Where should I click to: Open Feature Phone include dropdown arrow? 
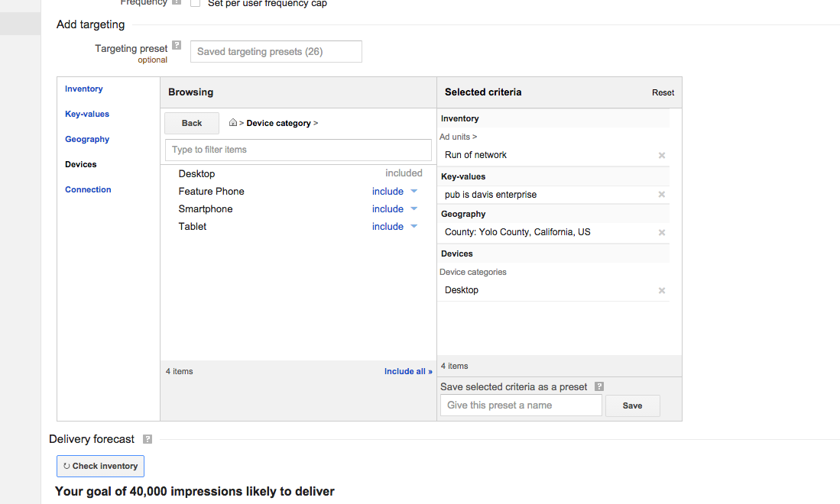coord(414,192)
